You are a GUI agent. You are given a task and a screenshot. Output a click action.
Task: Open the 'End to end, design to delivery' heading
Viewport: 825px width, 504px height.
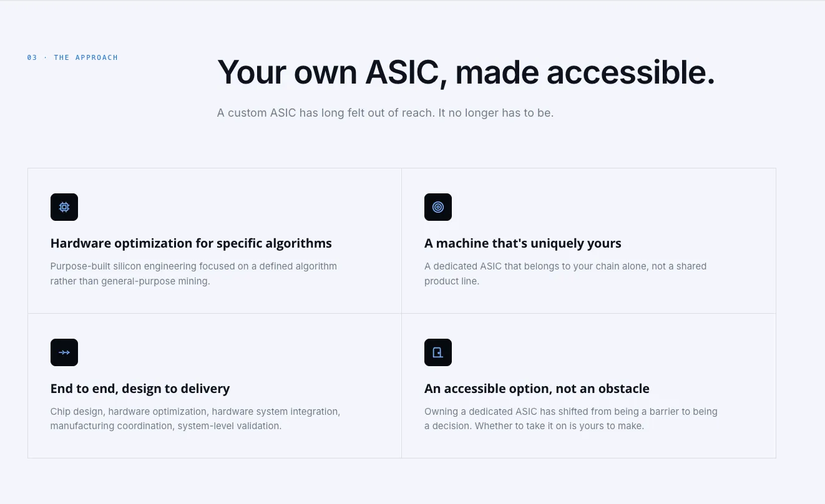click(140, 389)
